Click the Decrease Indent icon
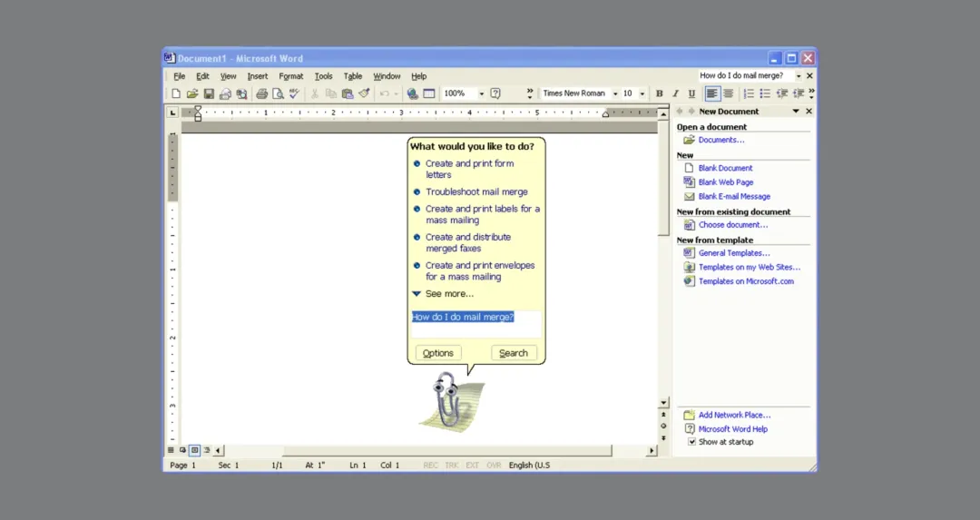Image resolution: width=980 pixels, height=520 pixels. [x=782, y=93]
